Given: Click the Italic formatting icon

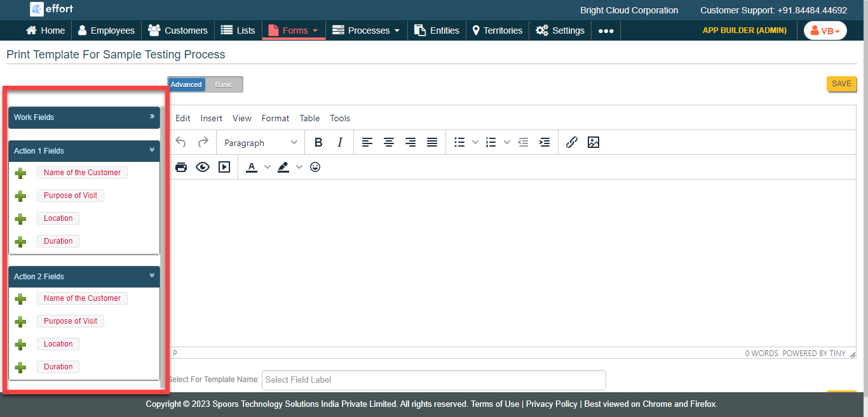Looking at the screenshot, I should pyautogui.click(x=340, y=143).
